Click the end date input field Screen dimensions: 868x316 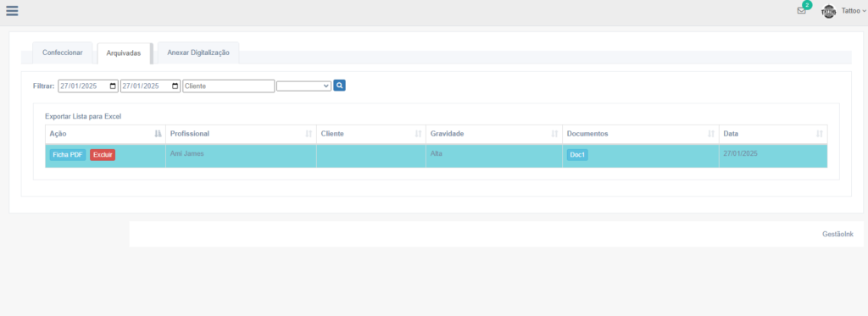[x=151, y=86]
